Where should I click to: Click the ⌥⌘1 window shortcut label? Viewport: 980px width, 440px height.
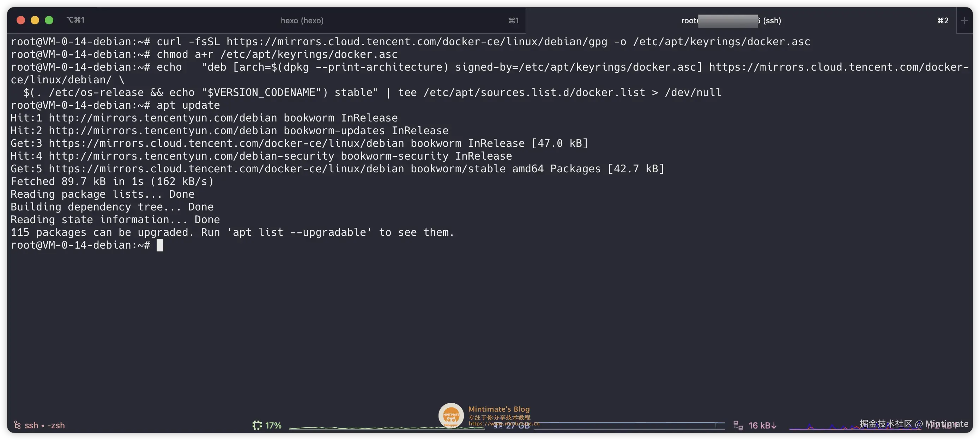pyautogui.click(x=76, y=20)
